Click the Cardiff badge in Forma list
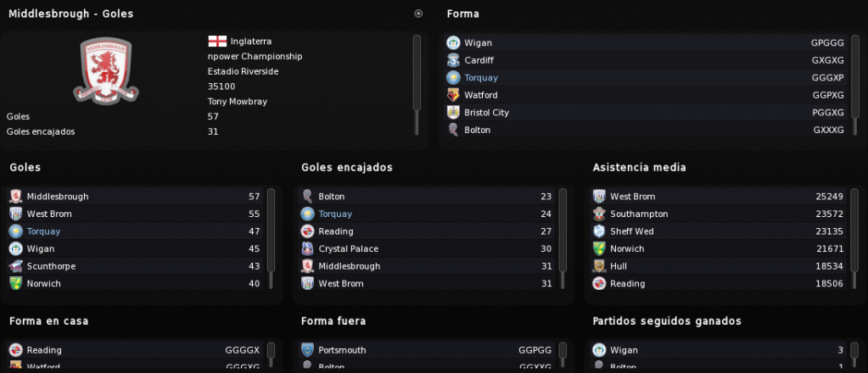The width and height of the screenshot is (868, 373). (x=453, y=60)
